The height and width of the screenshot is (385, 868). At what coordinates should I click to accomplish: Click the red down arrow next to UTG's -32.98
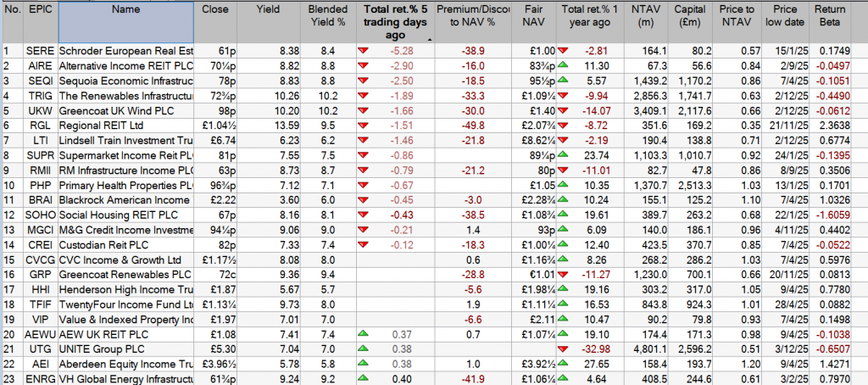(x=565, y=348)
